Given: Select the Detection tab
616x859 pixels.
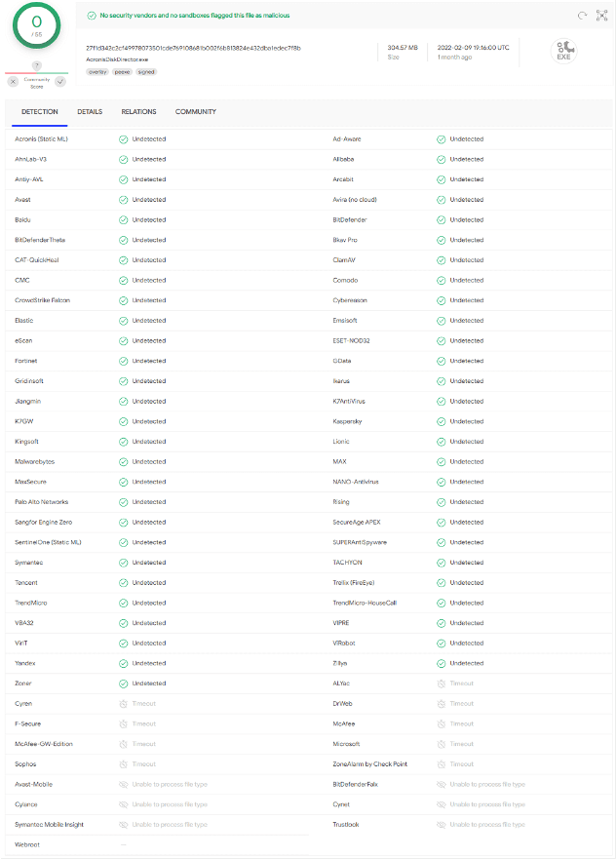Looking at the screenshot, I should click(x=40, y=112).
